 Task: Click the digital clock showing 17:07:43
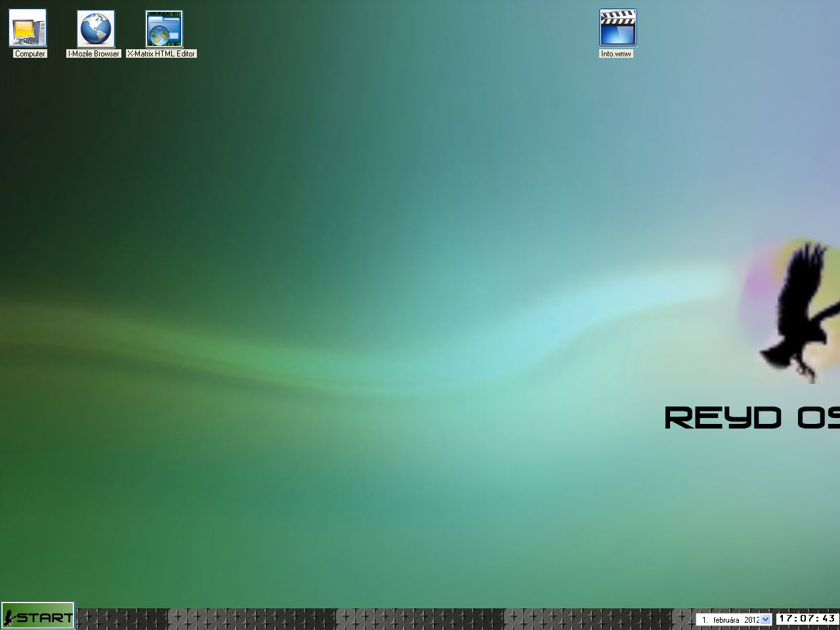point(807,619)
